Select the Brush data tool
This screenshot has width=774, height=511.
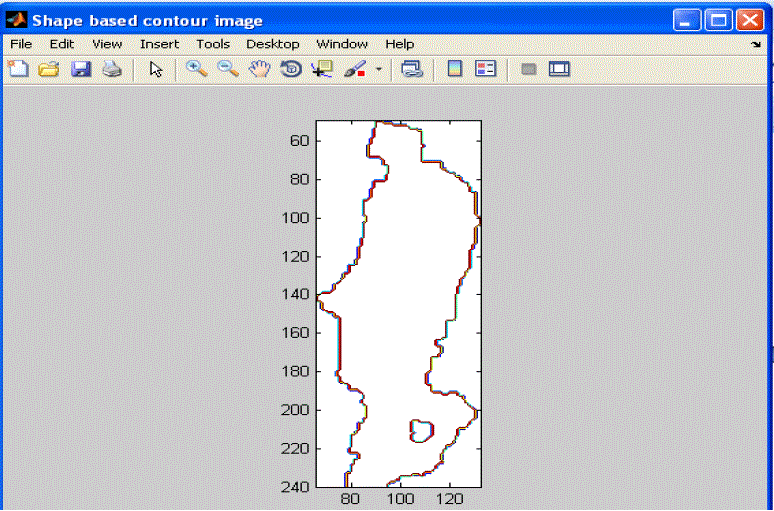click(355, 69)
